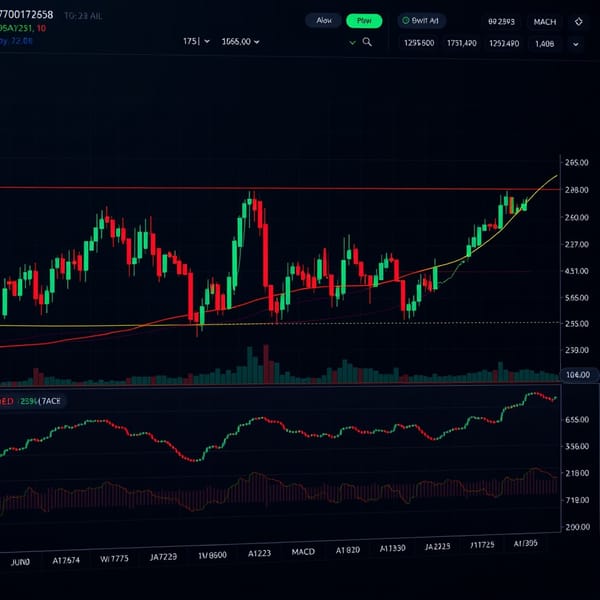Click the A1223 time axis label

259,553
